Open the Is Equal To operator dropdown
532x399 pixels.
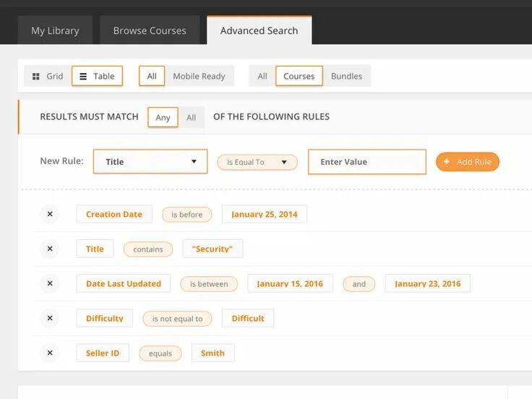257,162
